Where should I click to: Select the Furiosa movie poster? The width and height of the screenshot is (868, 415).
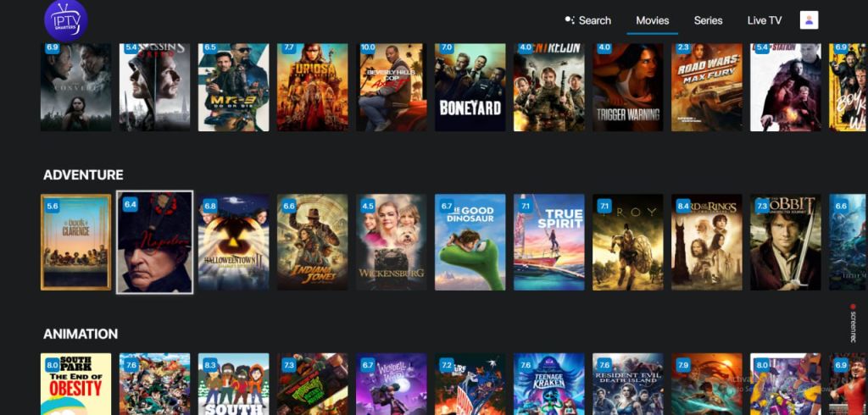pyautogui.click(x=312, y=87)
